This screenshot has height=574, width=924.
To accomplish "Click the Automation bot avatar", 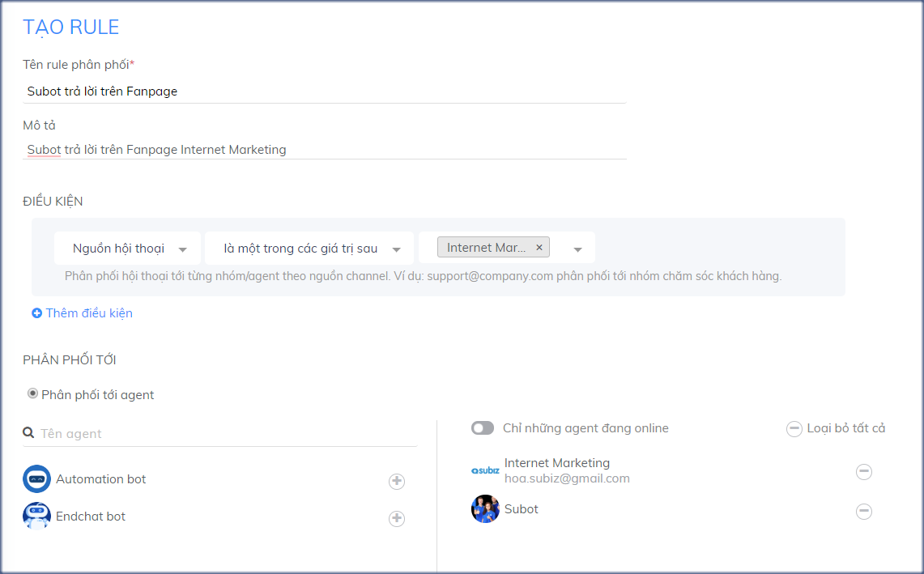I will [x=36, y=479].
